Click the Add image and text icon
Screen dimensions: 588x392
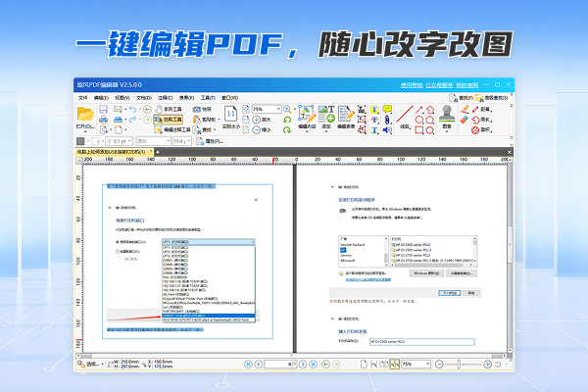[x=326, y=114]
